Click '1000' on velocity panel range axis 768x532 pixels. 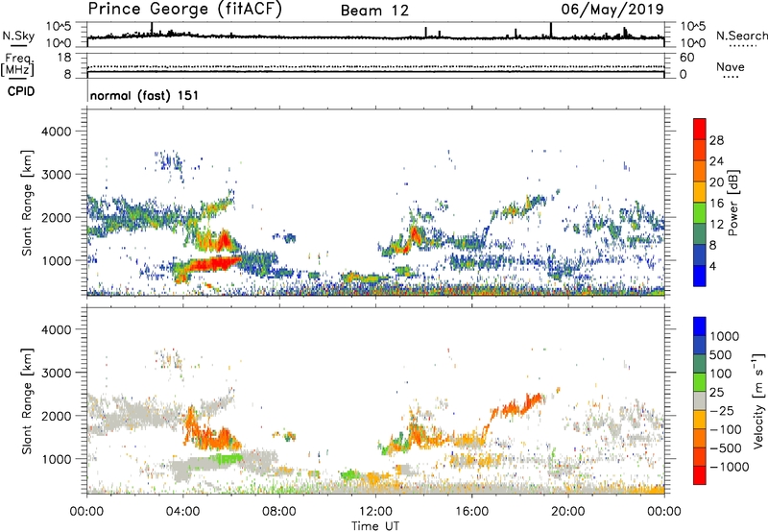click(x=56, y=459)
